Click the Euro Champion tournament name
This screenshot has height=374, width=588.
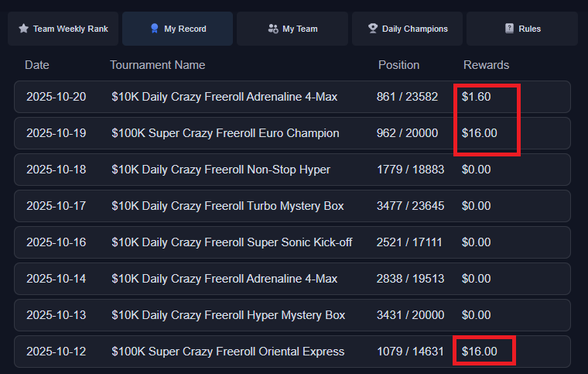click(225, 133)
